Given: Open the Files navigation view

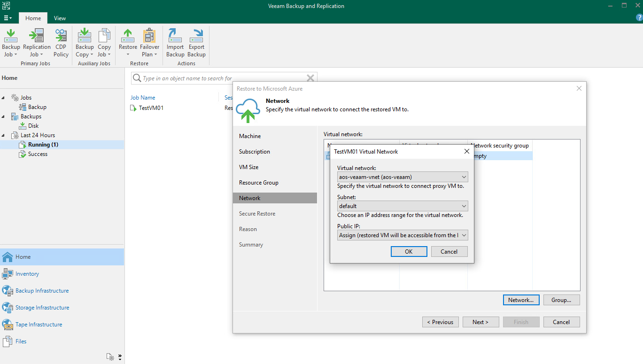Looking at the screenshot, I should (62, 341).
